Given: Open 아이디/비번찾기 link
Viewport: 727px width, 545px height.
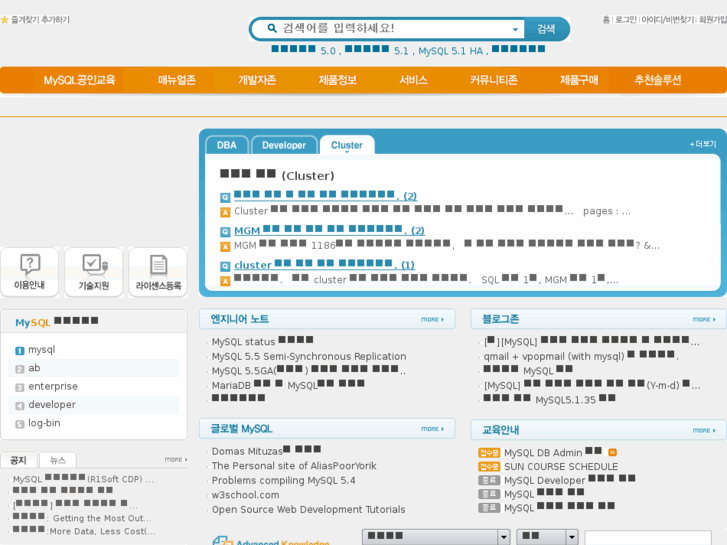Looking at the screenshot, I should pyautogui.click(x=667, y=19).
